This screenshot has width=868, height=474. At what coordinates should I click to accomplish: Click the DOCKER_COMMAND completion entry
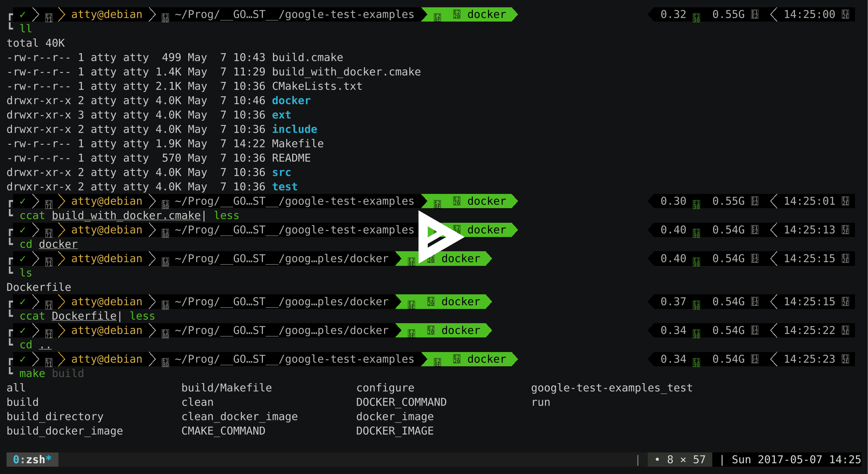(401, 402)
